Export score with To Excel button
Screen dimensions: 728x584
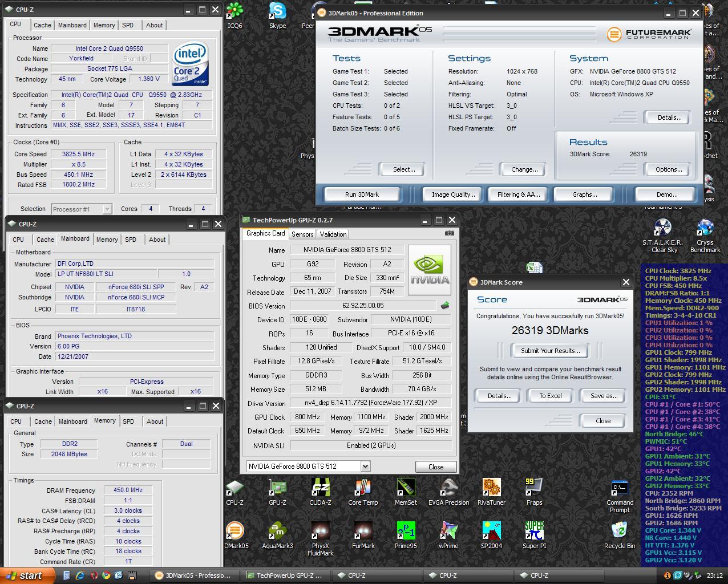coord(551,396)
